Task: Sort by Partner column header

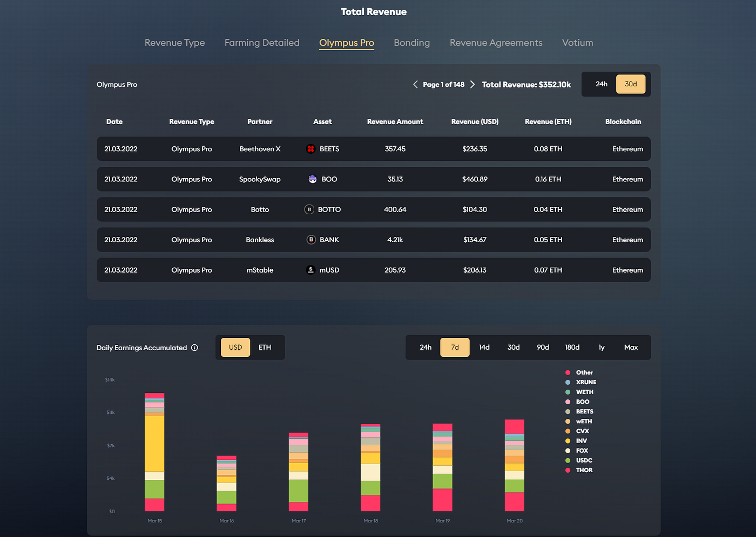Action: (x=260, y=121)
